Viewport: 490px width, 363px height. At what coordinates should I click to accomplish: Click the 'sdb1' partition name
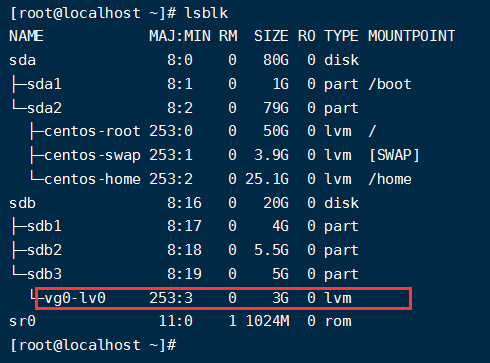44,226
